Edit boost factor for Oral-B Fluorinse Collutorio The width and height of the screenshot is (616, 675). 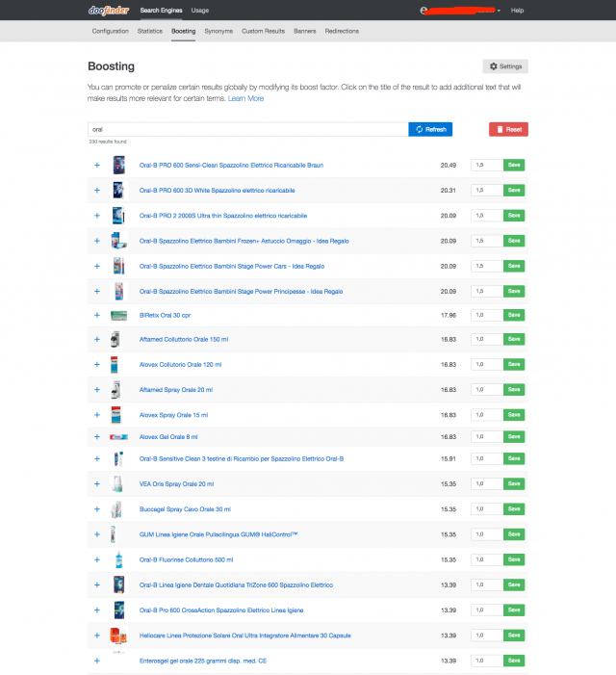[x=487, y=559]
